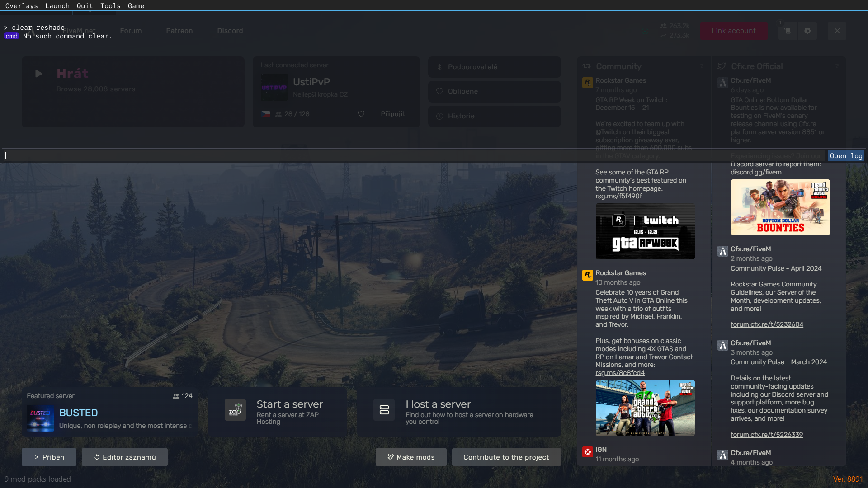The height and width of the screenshot is (488, 868).
Task: Open the Overlays menu
Action: coord(21,6)
